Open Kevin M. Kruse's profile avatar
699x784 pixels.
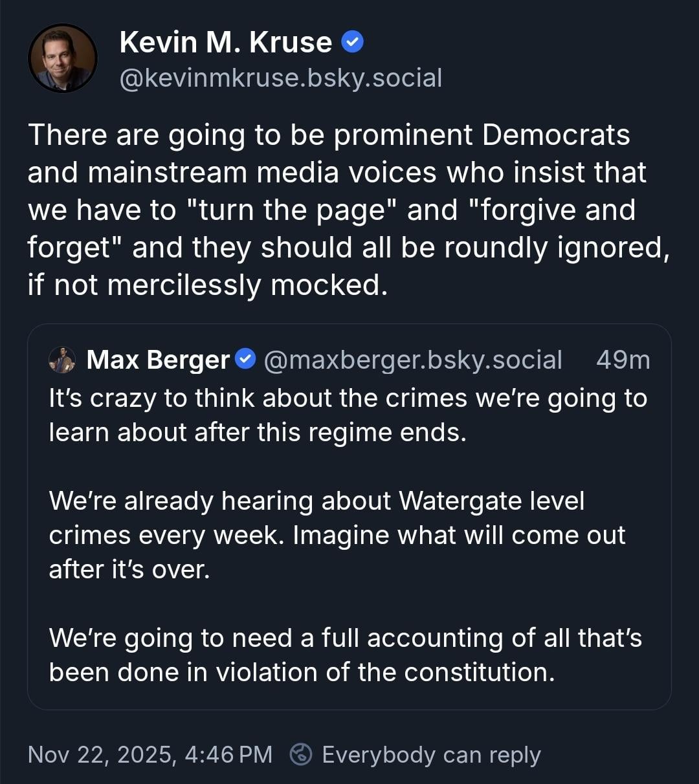click(x=63, y=58)
